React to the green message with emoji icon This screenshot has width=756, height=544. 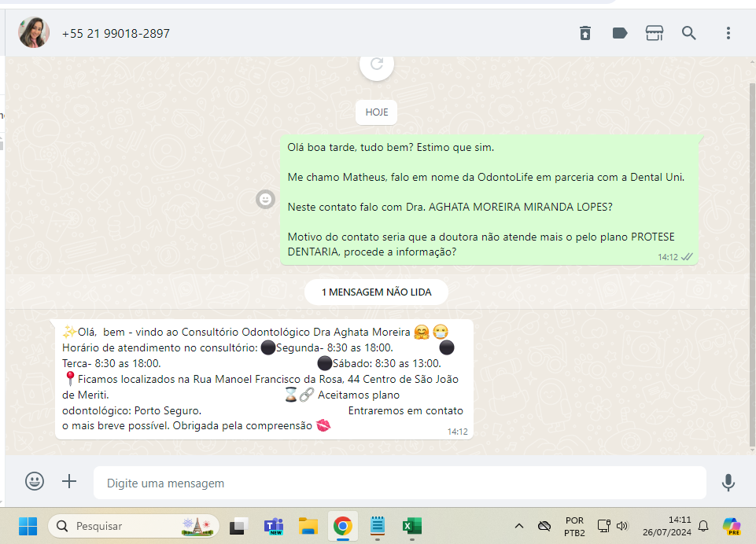tap(265, 199)
